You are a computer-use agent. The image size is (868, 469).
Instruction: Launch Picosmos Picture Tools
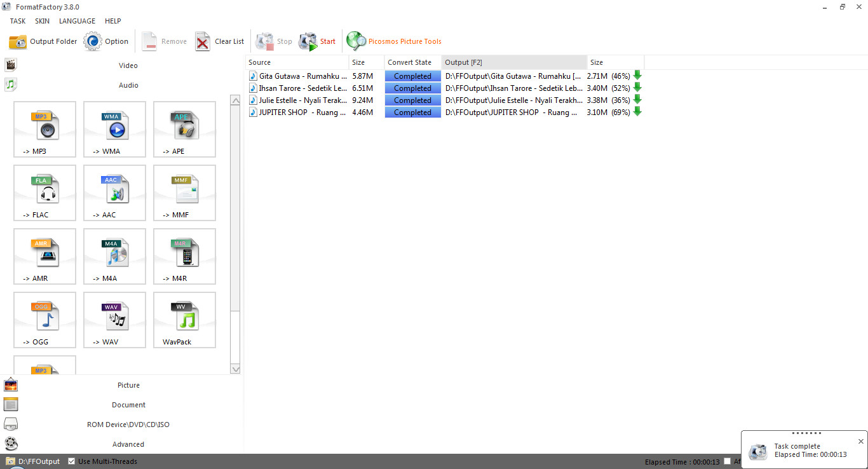(394, 41)
